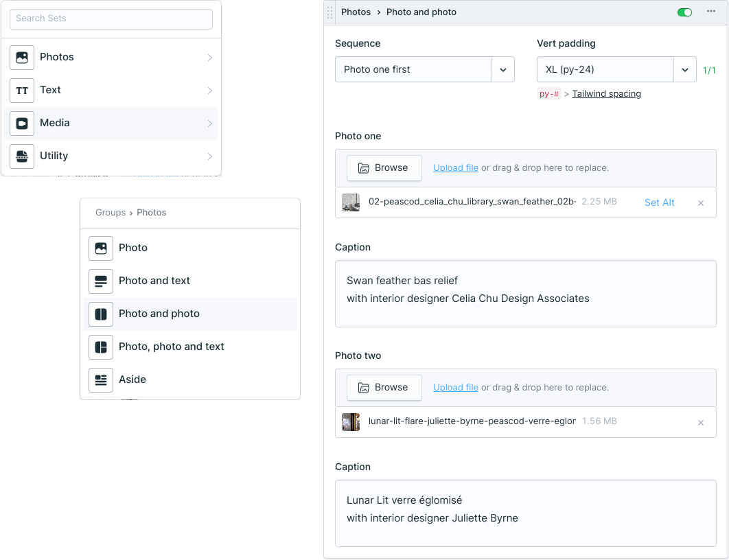Expand the Photos set chevron
This screenshot has height=560, width=729.
pyautogui.click(x=209, y=58)
